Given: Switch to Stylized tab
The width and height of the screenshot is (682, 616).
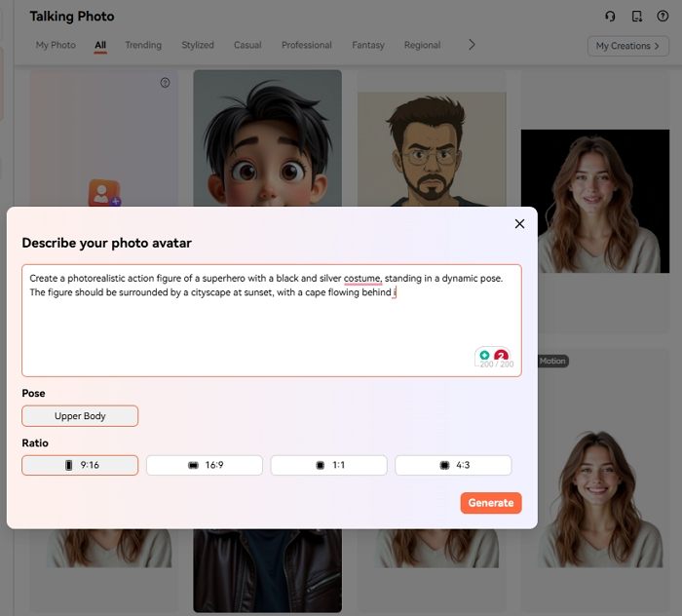Looking at the screenshot, I should (198, 45).
